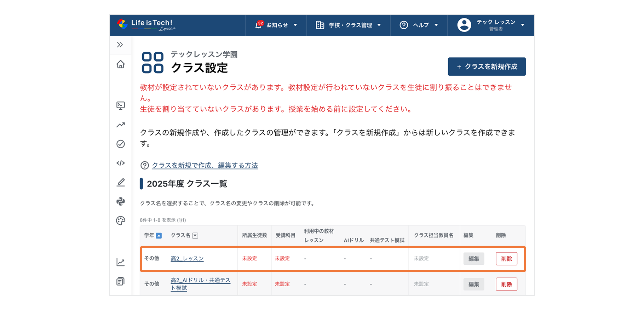Click 削除 for 高2_AIドリル row
The image size is (644, 310).
506,284
